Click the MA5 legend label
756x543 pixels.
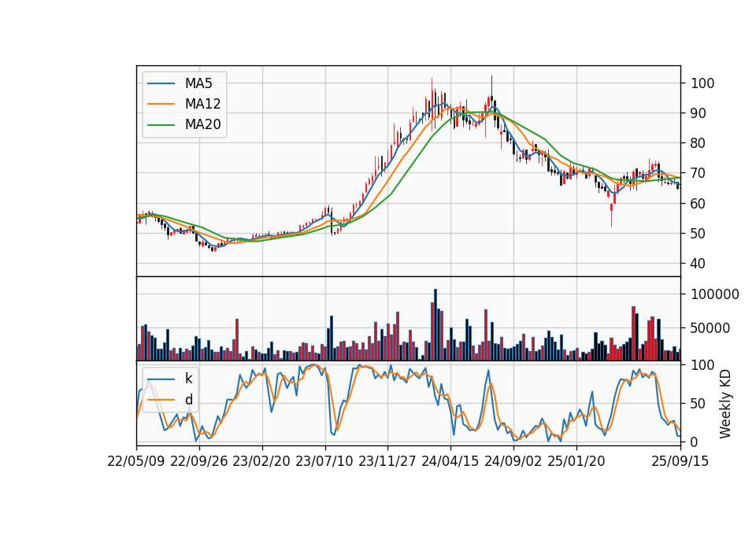coord(198,83)
